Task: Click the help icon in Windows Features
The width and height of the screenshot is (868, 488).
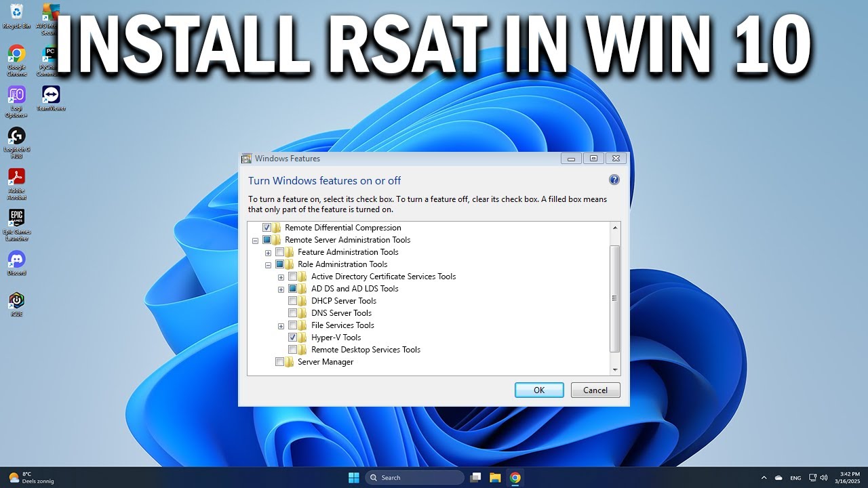Action: pyautogui.click(x=614, y=180)
